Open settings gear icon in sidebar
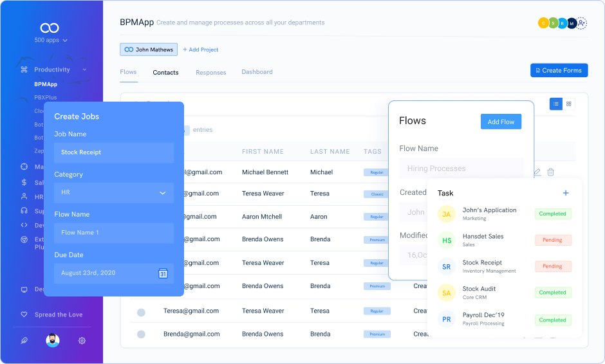The width and height of the screenshot is (605, 364). tap(82, 341)
